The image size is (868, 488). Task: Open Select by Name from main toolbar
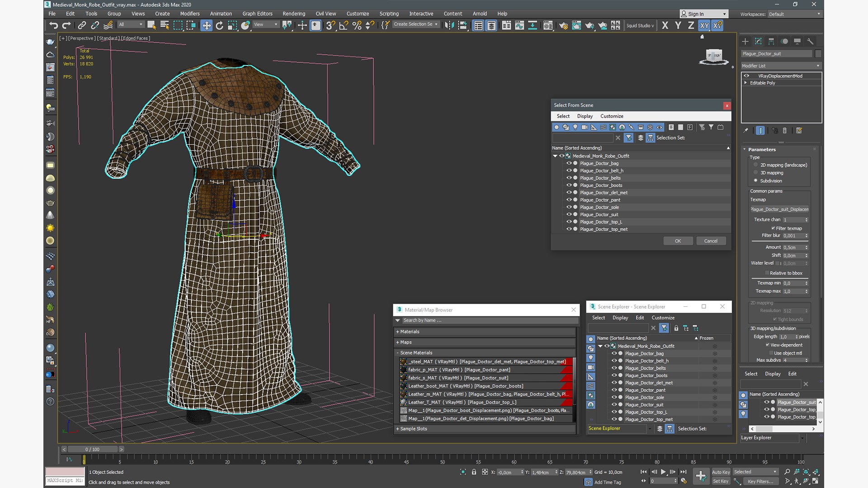[x=165, y=25]
